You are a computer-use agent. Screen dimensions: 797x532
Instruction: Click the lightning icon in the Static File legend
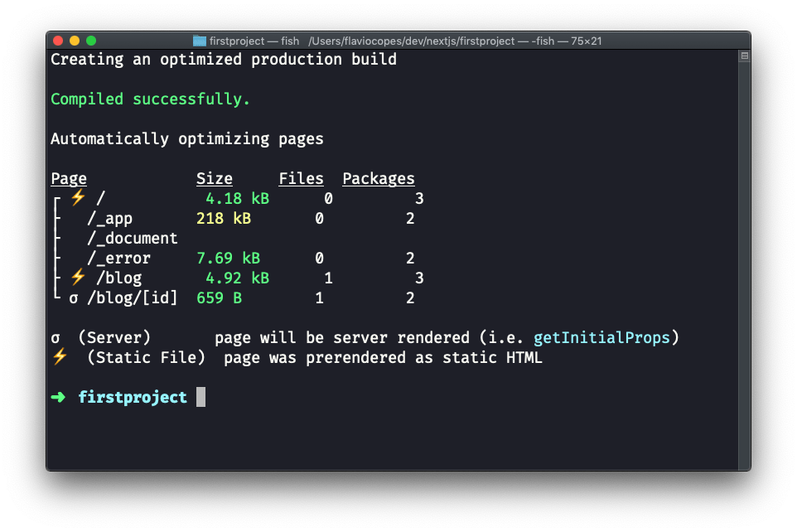click(60, 358)
